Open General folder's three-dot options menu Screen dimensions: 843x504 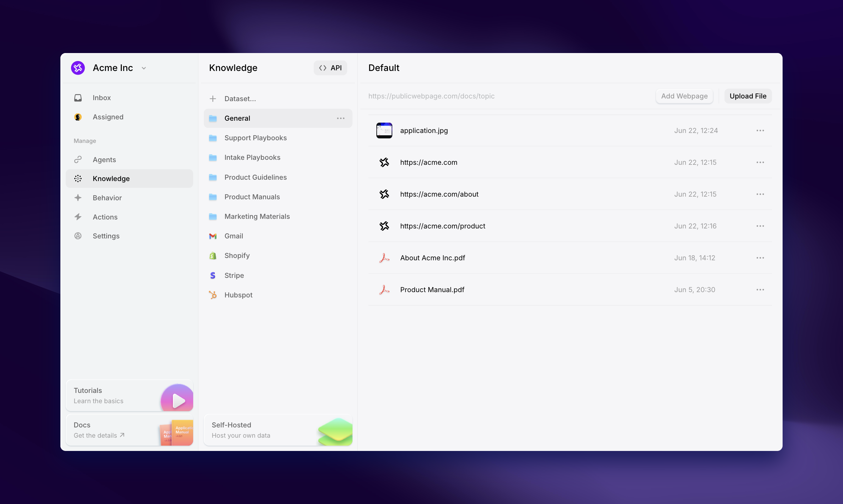[x=341, y=118]
